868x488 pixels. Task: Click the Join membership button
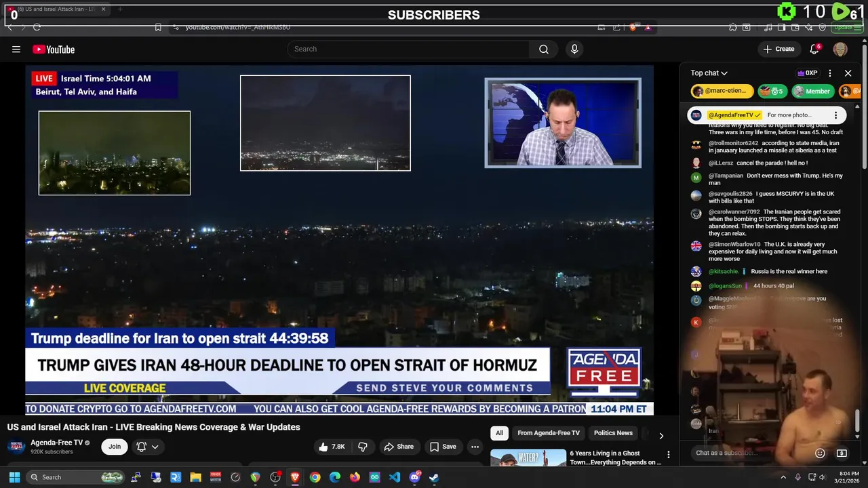tap(115, 447)
